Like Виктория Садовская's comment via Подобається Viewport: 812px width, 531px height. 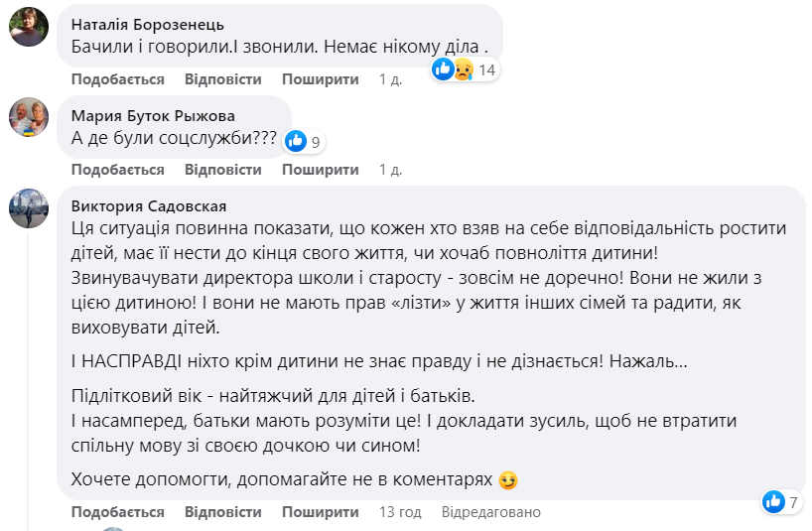point(117,512)
